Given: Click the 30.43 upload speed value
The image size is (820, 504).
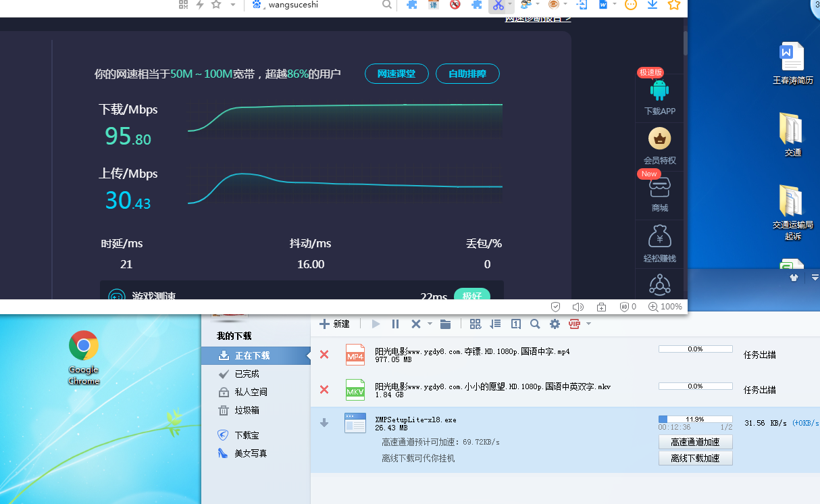Looking at the screenshot, I should pos(128,201).
